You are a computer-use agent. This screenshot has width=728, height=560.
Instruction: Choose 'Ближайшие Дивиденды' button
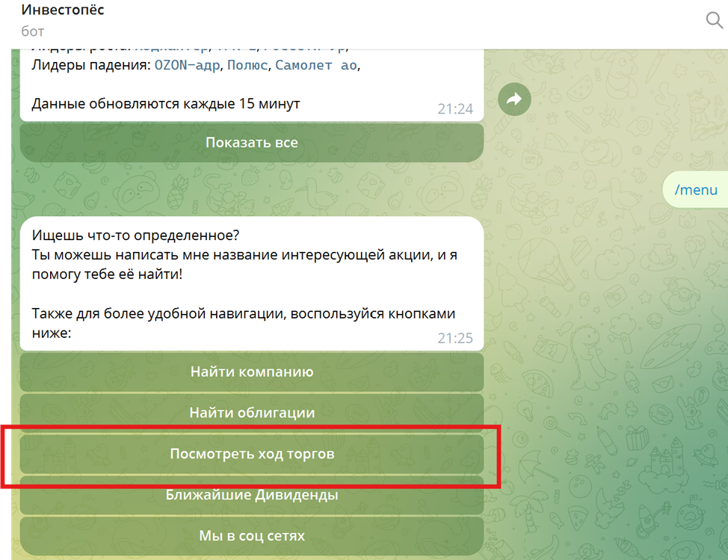click(x=252, y=494)
